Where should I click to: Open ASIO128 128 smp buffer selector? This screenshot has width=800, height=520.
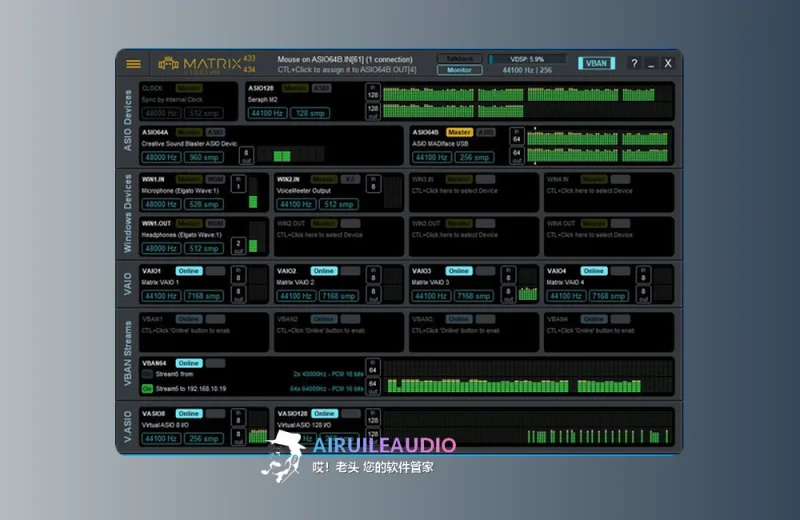pos(310,113)
